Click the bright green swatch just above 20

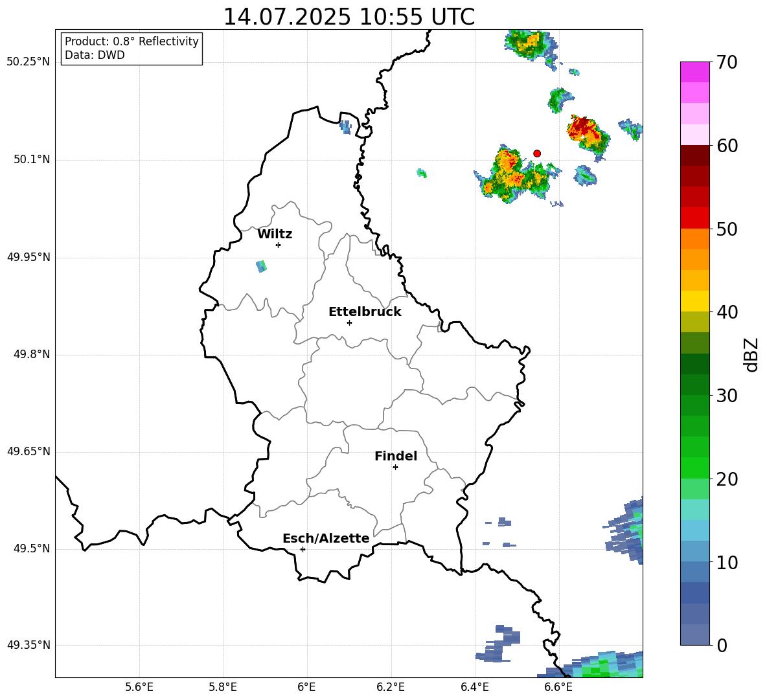[x=694, y=468]
